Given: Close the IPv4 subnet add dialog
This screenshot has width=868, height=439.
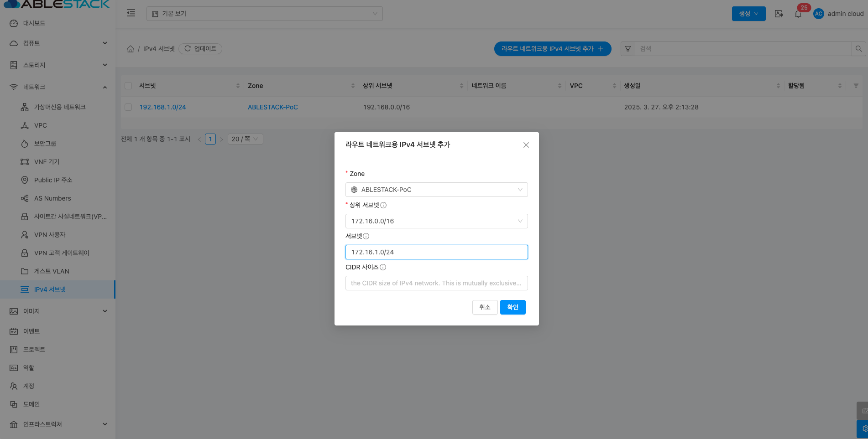Looking at the screenshot, I should (x=526, y=145).
